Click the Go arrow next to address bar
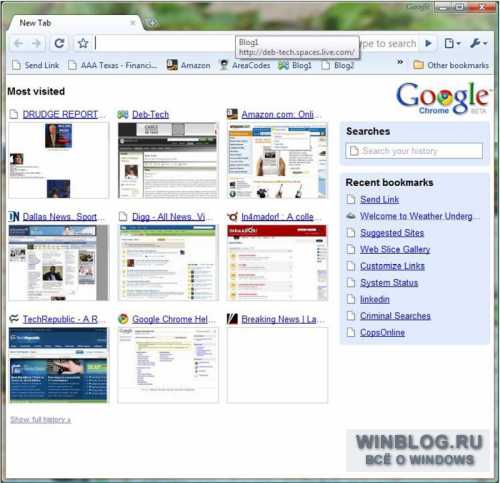 point(429,43)
